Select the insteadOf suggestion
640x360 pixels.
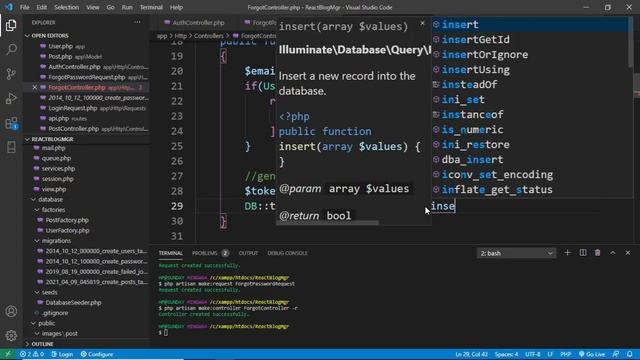530,84
